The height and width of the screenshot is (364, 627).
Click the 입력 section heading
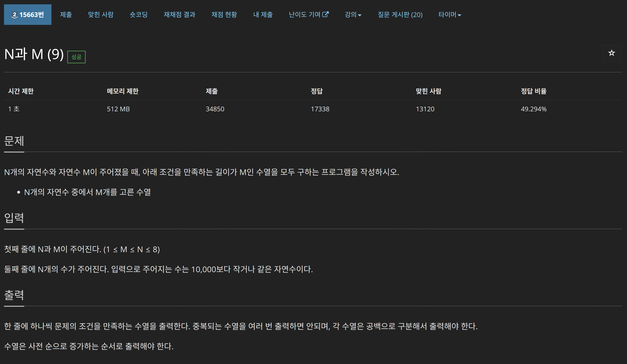click(x=14, y=218)
